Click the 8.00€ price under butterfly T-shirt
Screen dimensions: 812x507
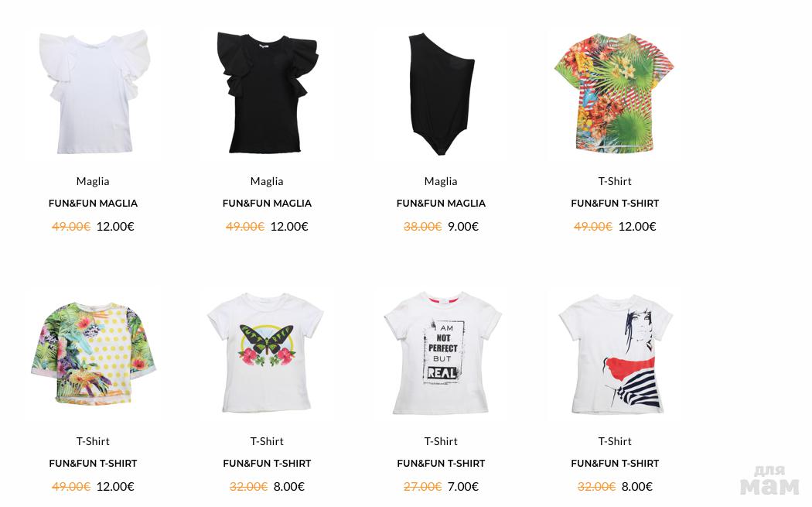point(289,487)
